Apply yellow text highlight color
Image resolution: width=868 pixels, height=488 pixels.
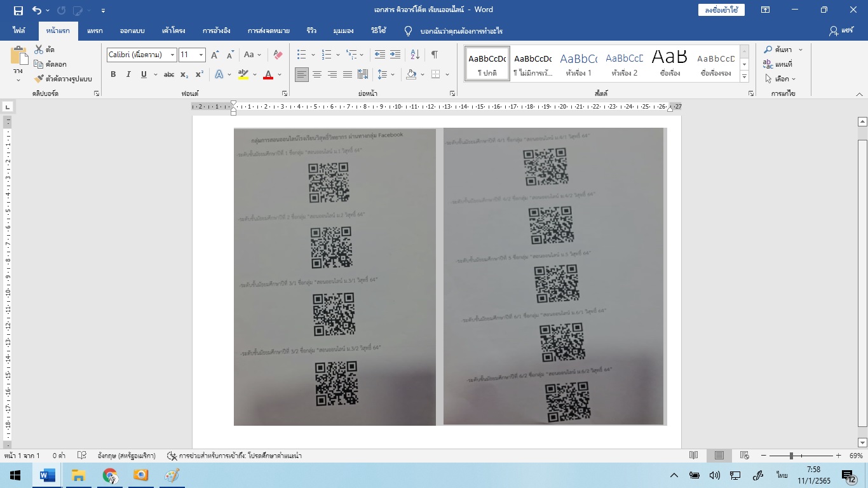tap(243, 74)
